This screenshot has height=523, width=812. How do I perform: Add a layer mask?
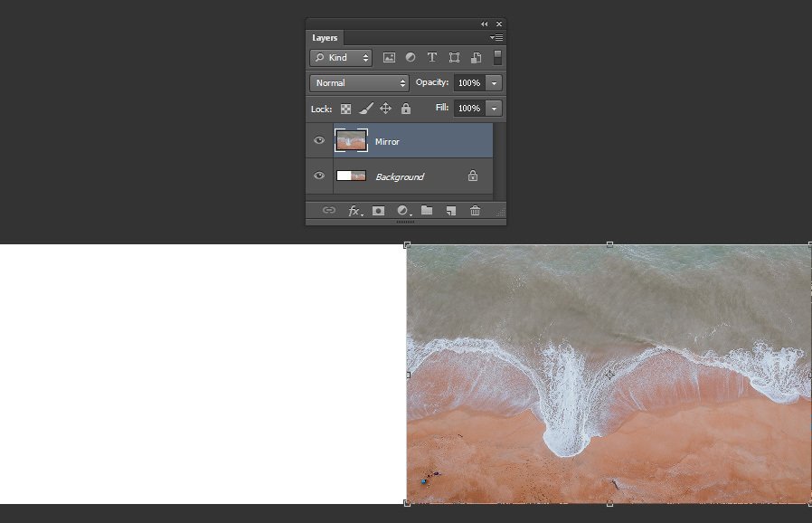tap(378, 211)
